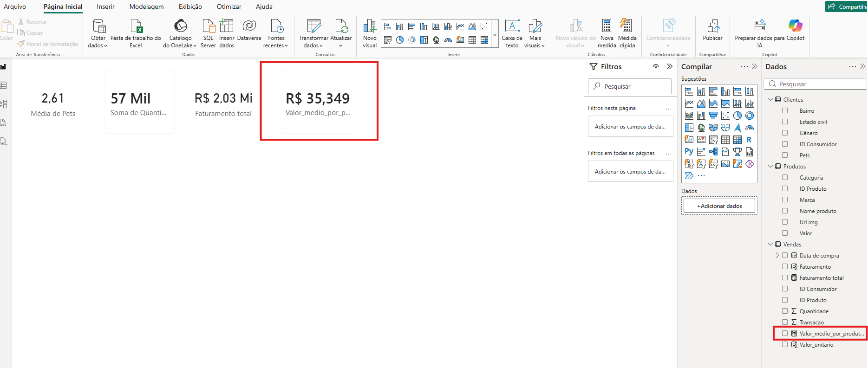This screenshot has height=368, width=868.
Task: Switch to the Inserir tab
Action: [105, 6]
